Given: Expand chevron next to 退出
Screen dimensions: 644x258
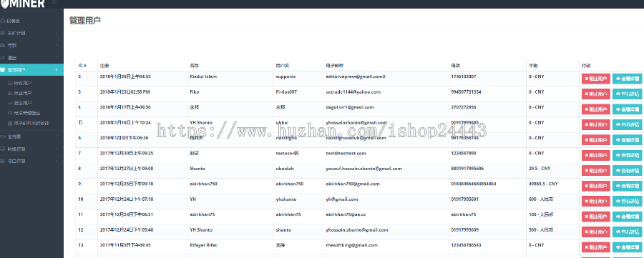Looking at the screenshot, I should click(x=57, y=58).
